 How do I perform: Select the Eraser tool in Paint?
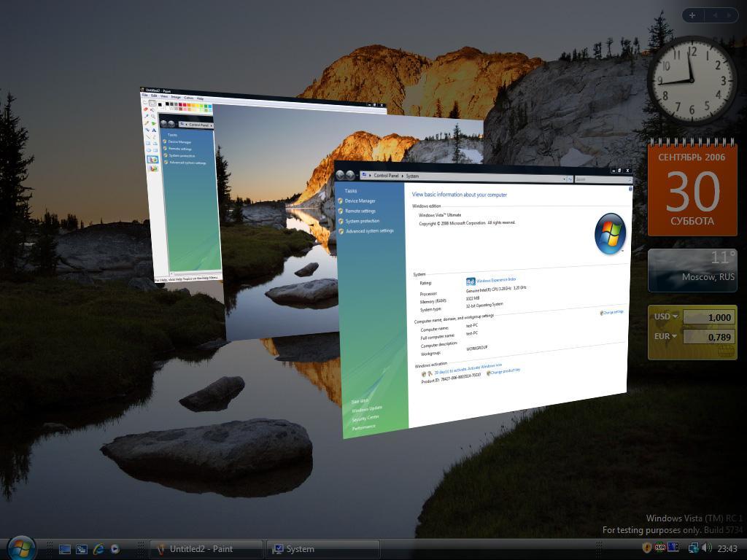[x=146, y=109]
